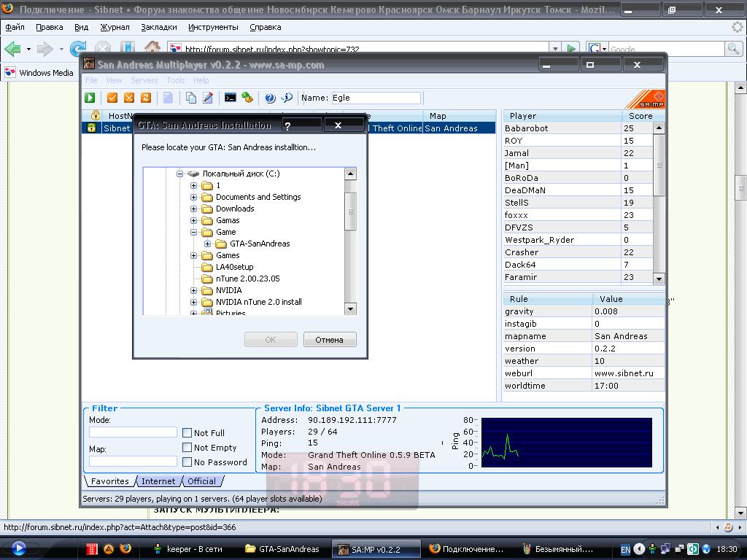Switch to Безымянный taskbar button
This screenshot has width=747, height=560.
pyautogui.click(x=557, y=549)
